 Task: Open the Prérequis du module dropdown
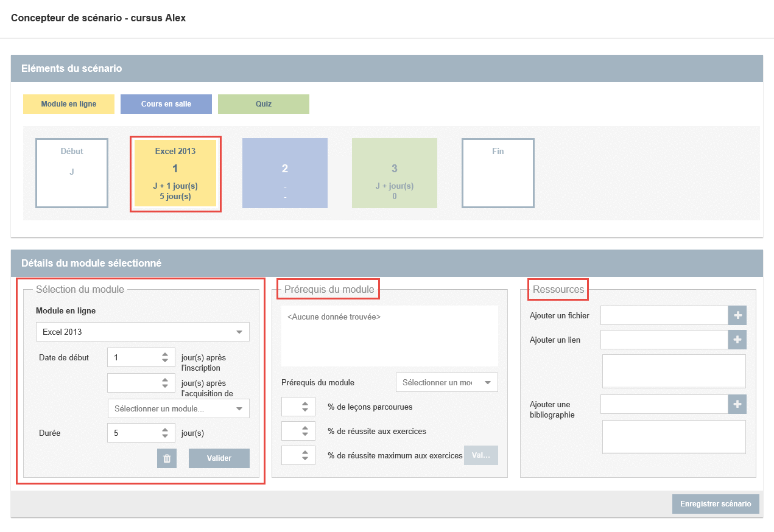tap(446, 382)
